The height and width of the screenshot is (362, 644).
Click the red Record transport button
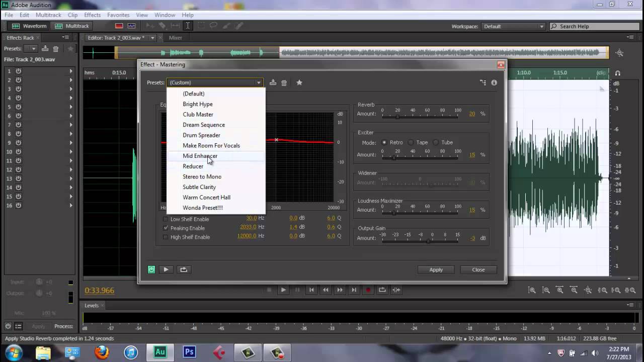tap(368, 290)
